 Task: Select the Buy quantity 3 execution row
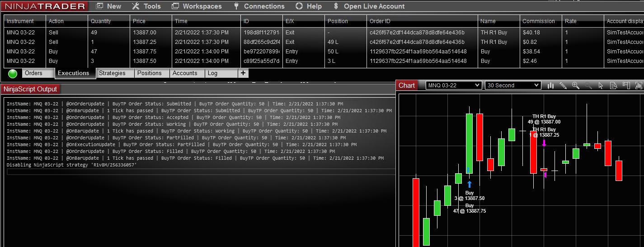click(x=324, y=61)
